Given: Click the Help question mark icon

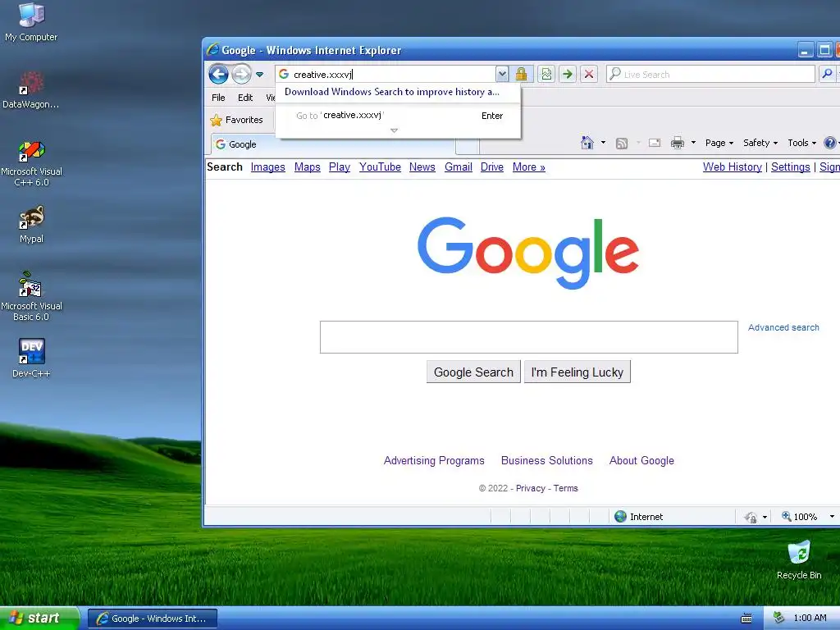Looking at the screenshot, I should (830, 143).
